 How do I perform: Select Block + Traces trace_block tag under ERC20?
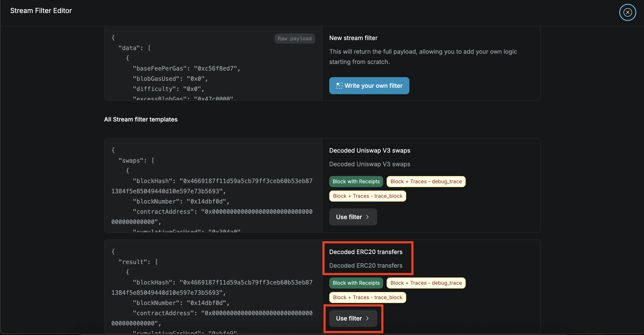(367, 297)
